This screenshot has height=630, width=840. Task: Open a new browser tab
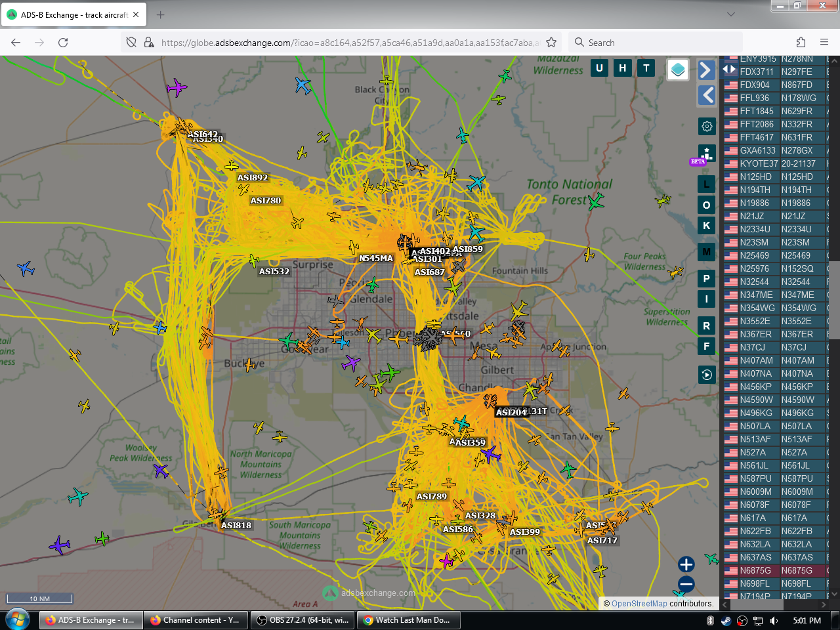point(161,14)
